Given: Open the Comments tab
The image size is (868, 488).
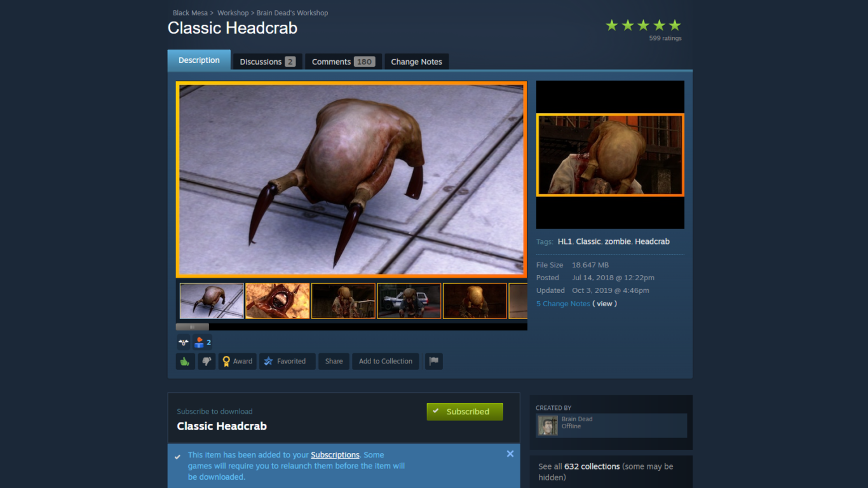Looking at the screenshot, I should (x=343, y=62).
